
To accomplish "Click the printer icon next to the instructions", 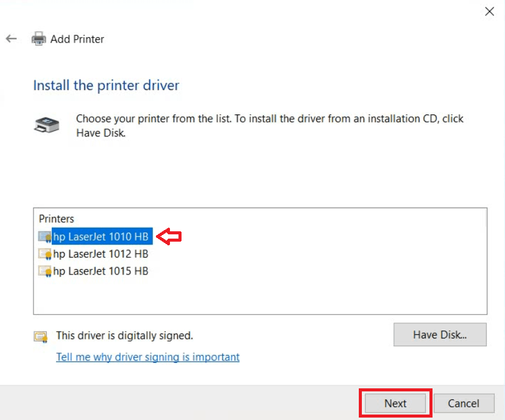I will pos(46,125).
